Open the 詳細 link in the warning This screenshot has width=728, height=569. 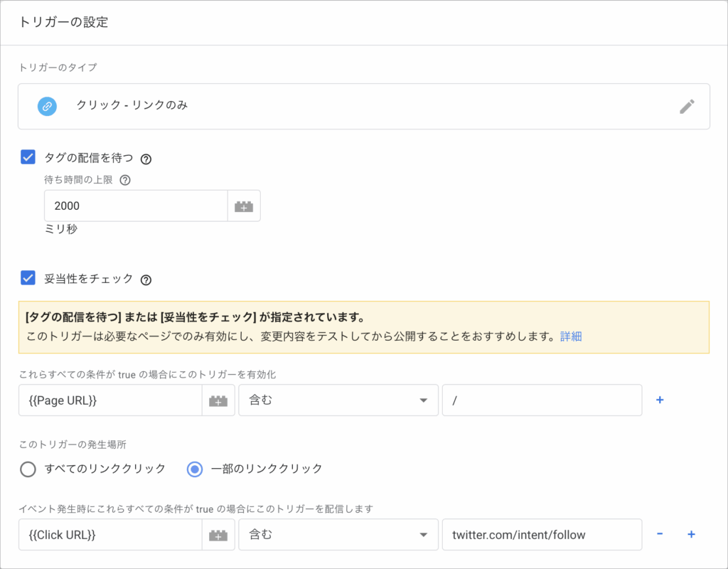571,336
